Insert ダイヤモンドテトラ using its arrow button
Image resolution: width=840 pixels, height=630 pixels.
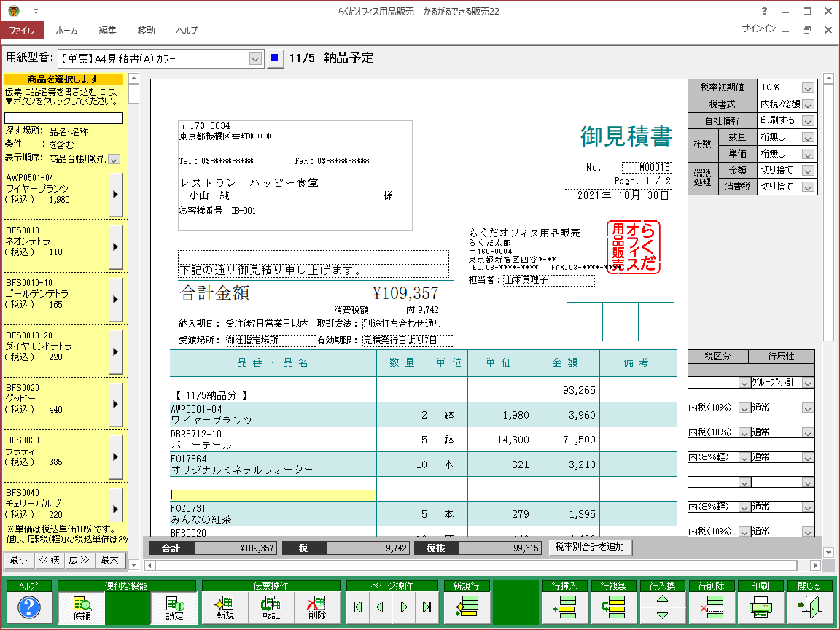click(x=115, y=352)
